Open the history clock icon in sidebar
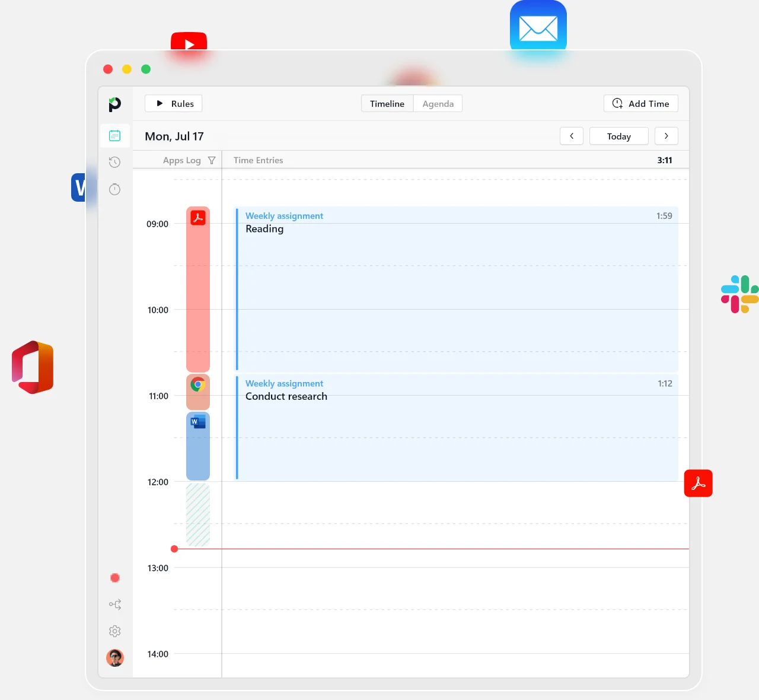759x700 pixels. (x=115, y=162)
